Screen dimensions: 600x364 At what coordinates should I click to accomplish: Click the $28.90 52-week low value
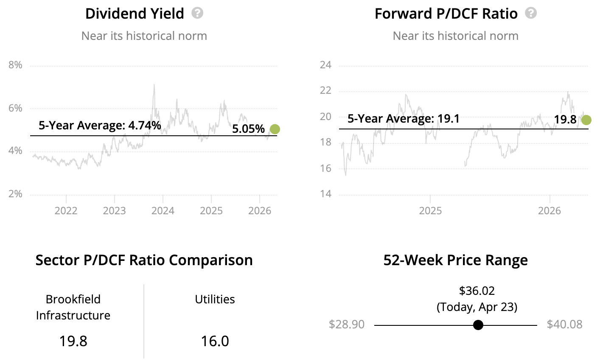(347, 325)
